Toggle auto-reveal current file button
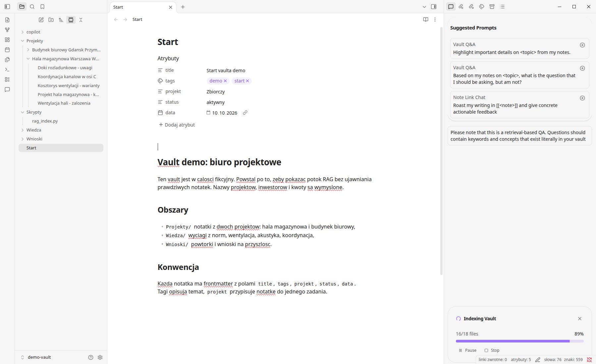 pos(71,20)
